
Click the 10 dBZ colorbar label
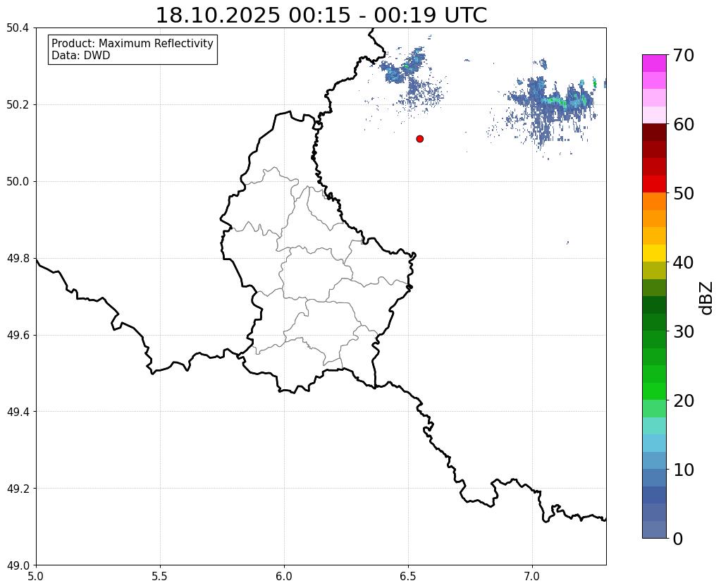tap(684, 470)
